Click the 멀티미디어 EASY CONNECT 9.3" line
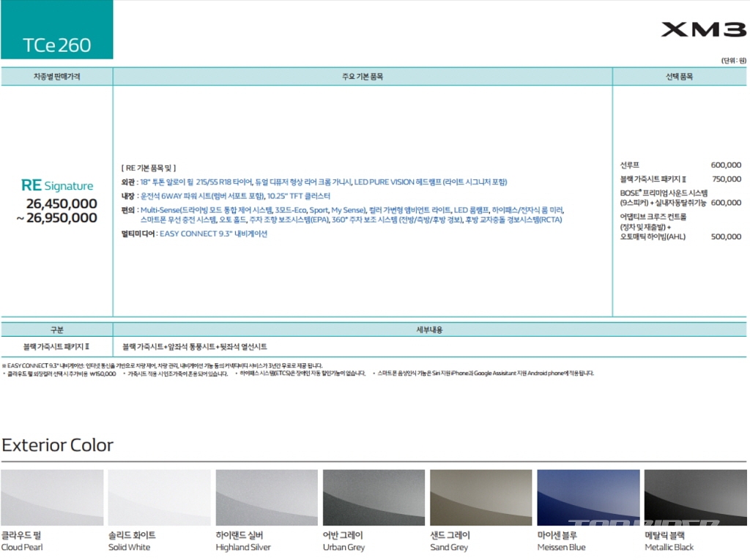The width and height of the screenshot is (750, 560). [194, 234]
